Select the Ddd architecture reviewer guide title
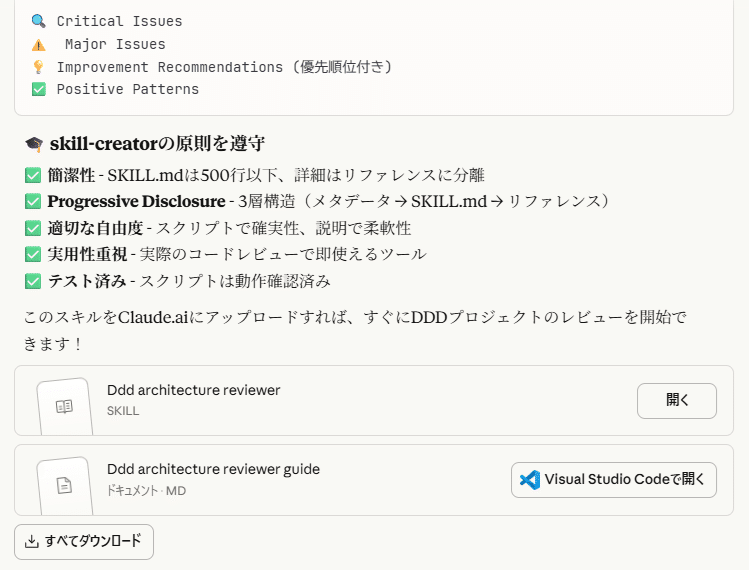749x570 pixels. click(x=213, y=469)
